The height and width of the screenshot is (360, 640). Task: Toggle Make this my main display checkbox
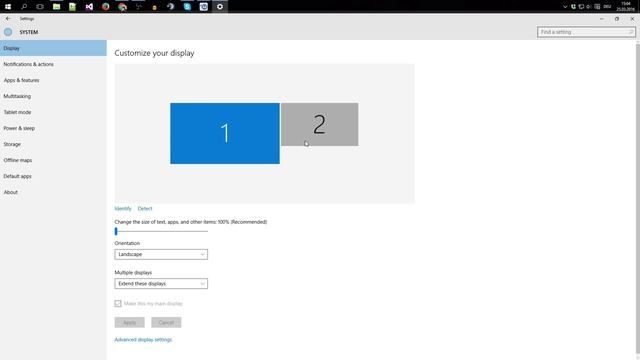coord(118,304)
